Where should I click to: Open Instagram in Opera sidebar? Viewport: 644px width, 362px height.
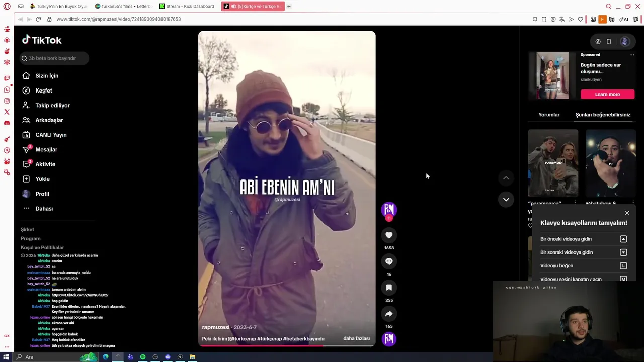tap(7, 101)
